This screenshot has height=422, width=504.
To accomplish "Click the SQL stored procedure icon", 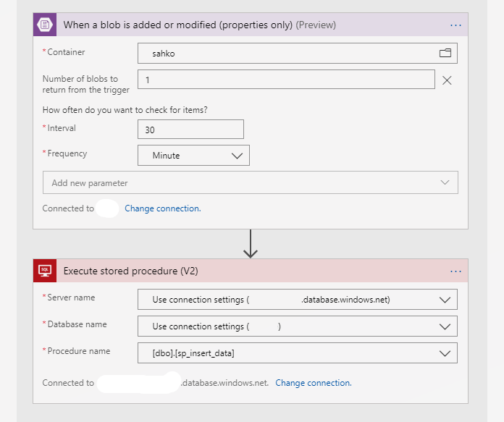I will [44, 271].
